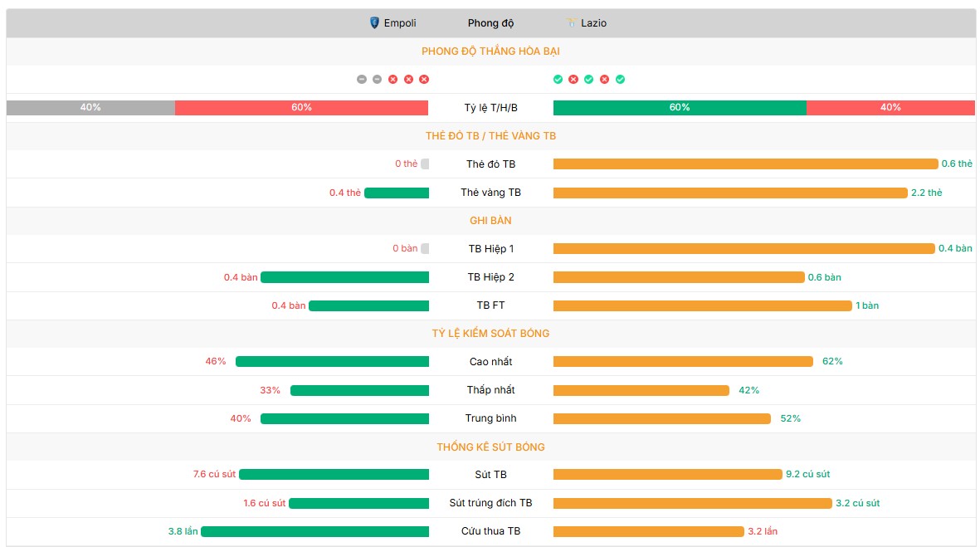The width and height of the screenshot is (980, 547).
Task: Click Empoli's 0.4 thẻ yellow card bar
Action: pos(397,193)
